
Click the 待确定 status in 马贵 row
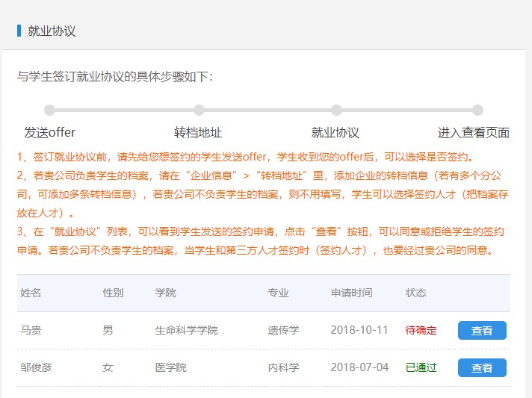421,330
